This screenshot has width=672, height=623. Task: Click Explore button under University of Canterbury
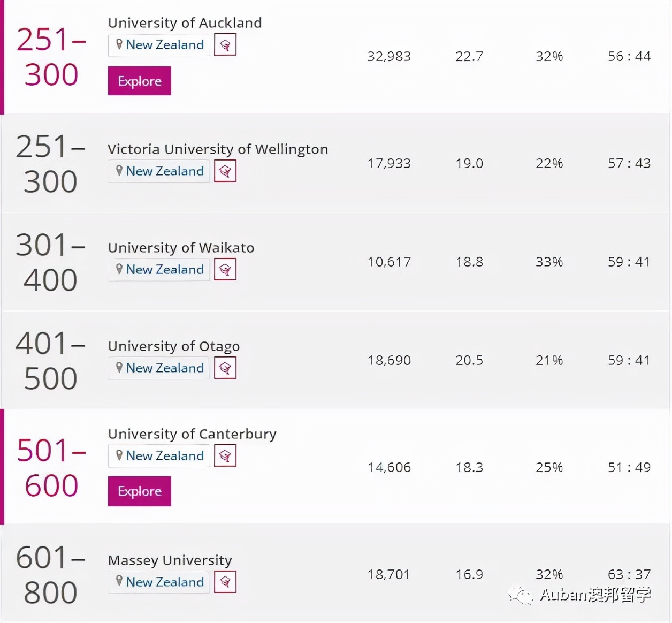tap(140, 491)
